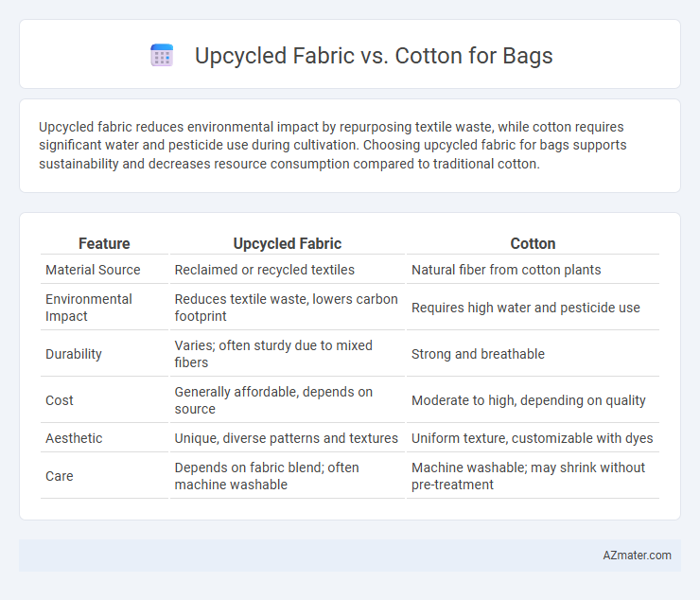Click cell 'Moderate to high, depending on quality'

(x=528, y=400)
